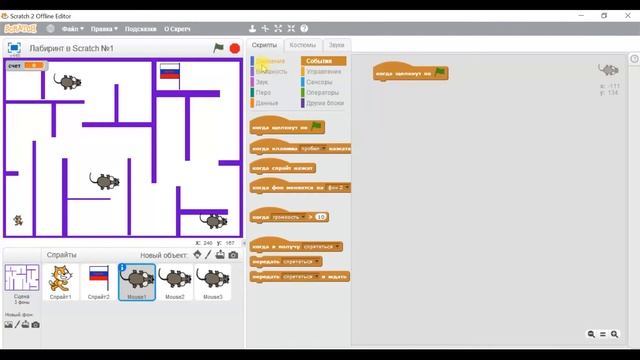The height and width of the screenshot is (360, 640).
Task: Take new sprite photo from camera
Action: [x=233, y=255]
